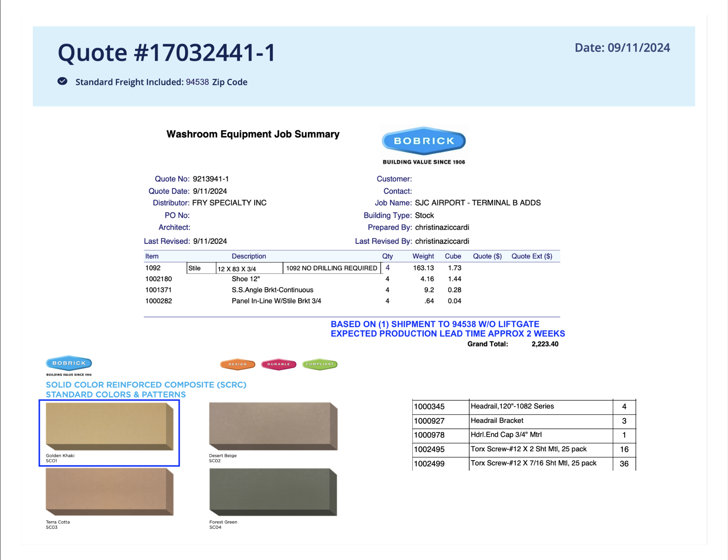Screen dimensions: 728x560
Task: Click the green Compliant badge
Action: pyautogui.click(x=320, y=364)
